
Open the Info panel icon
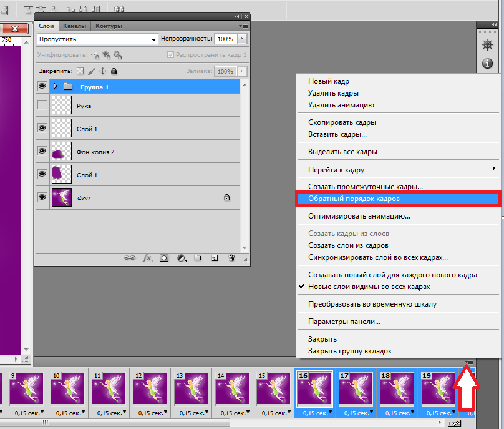pyautogui.click(x=487, y=64)
